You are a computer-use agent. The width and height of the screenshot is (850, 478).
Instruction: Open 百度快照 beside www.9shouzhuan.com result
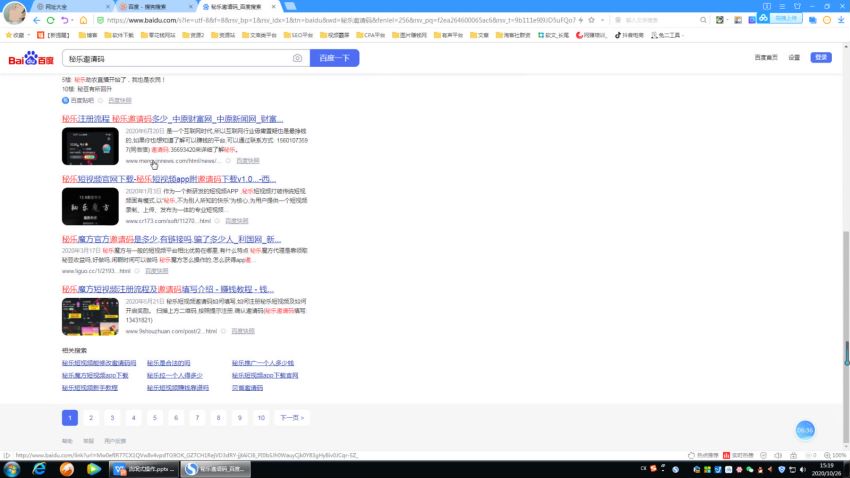tap(243, 331)
